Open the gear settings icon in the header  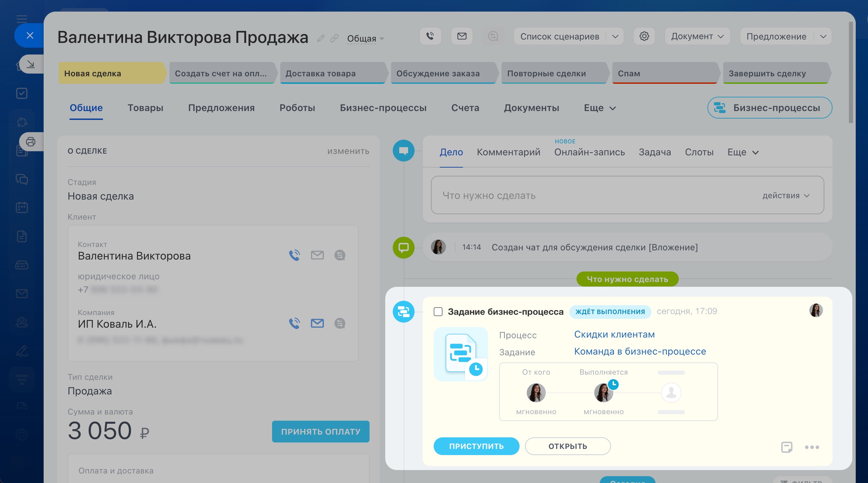tap(644, 36)
